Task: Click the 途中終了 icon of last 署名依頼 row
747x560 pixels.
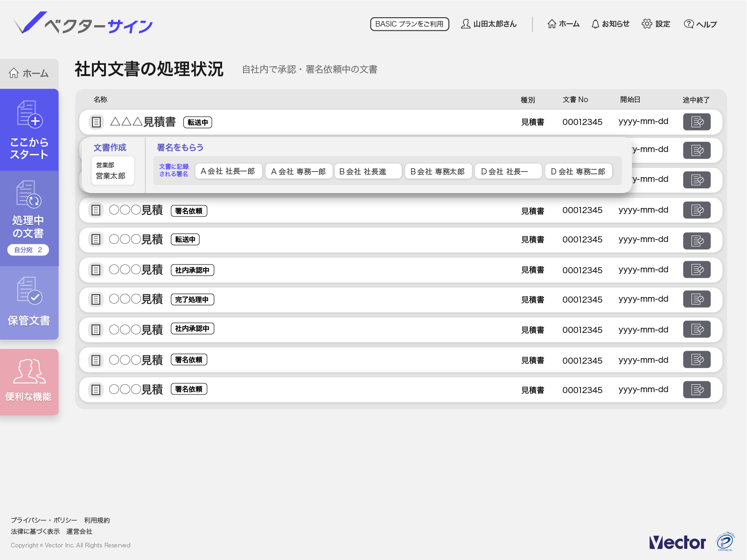Action: 697,390
